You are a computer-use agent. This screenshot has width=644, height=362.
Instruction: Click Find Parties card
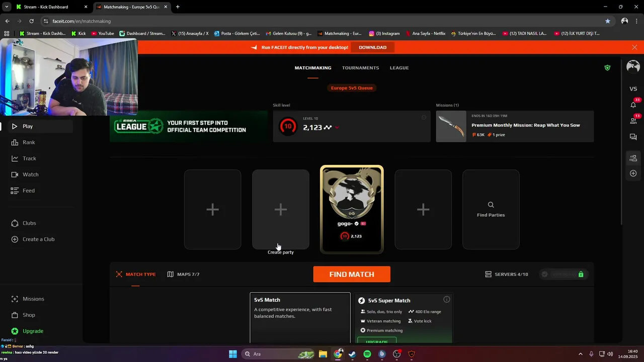point(491,209)
